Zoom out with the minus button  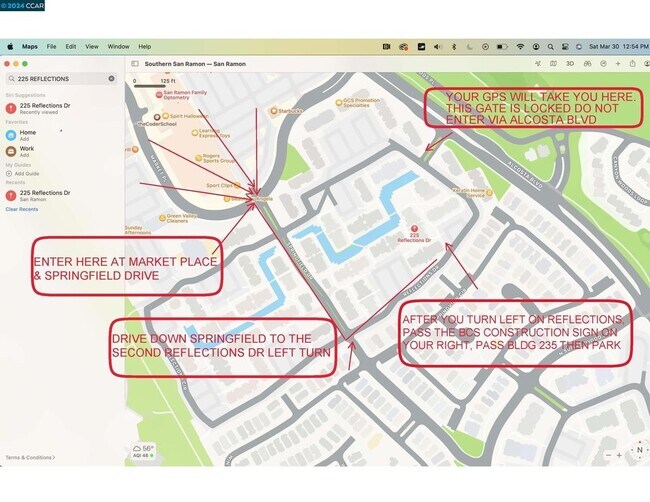coord(609,455)
